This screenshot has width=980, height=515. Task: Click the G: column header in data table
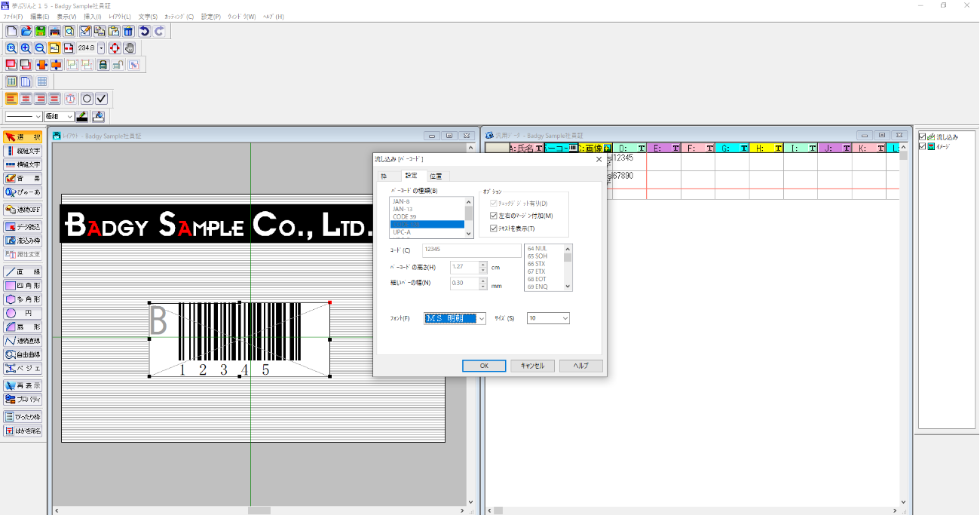[x=732, y=148]
